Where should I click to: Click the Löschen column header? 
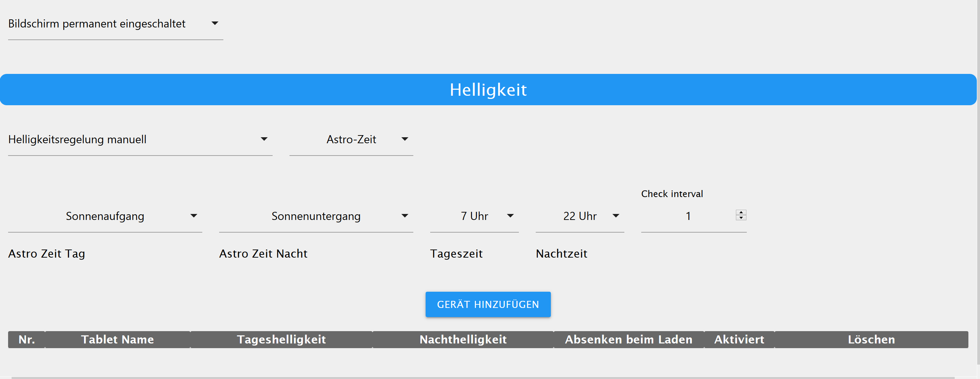point(871,340)
